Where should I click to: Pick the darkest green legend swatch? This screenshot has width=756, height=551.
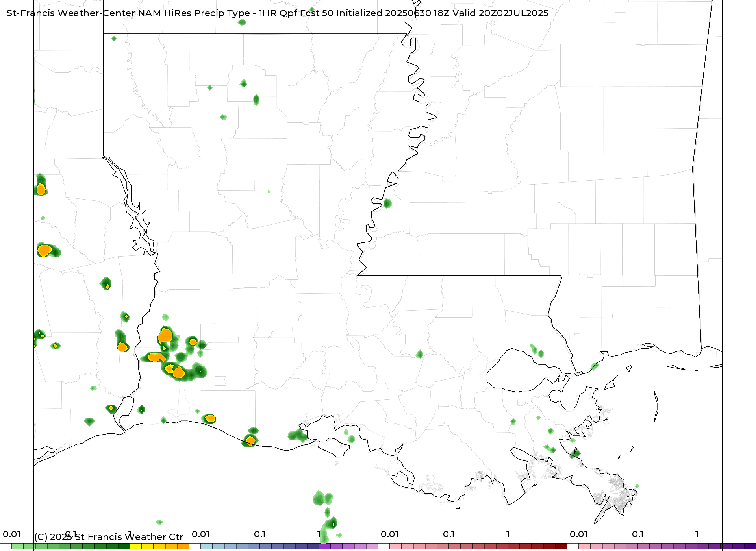click(x=124, y=546)
